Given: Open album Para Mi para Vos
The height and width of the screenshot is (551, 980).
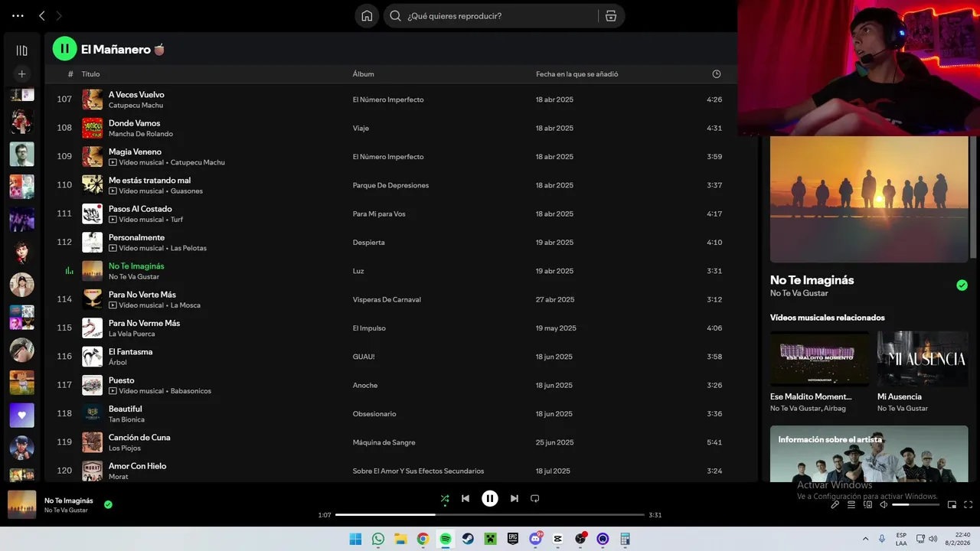Looking at the screenshot, I should tap(379, 214).
